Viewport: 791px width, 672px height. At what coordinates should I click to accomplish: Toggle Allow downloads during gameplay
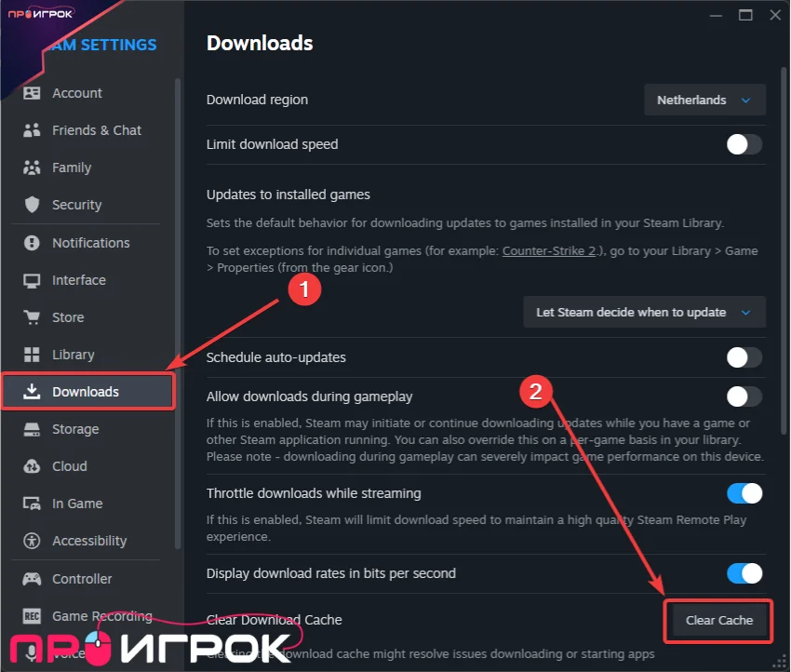coord(744,396)
